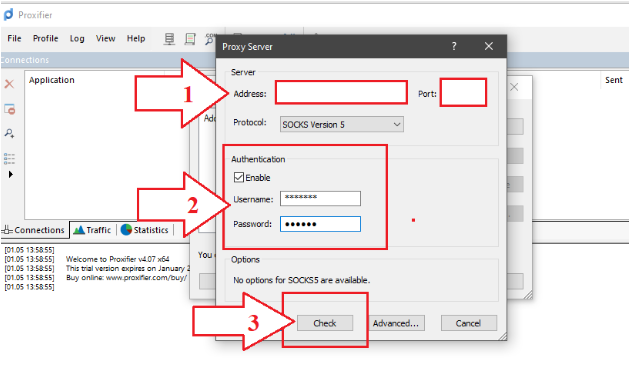Click the proxy Address input field
The height and width of the screenshot is (368, 631).
click(341, 93)
